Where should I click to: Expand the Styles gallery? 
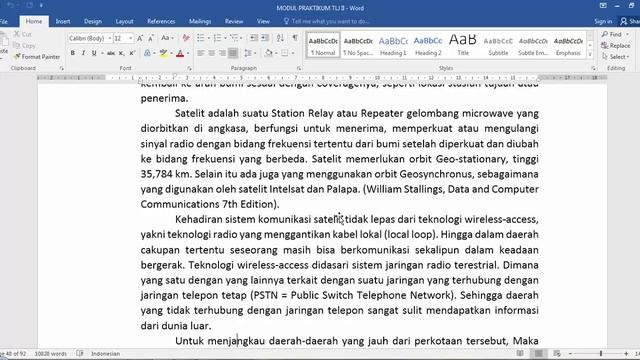click(x=590, y=54)
